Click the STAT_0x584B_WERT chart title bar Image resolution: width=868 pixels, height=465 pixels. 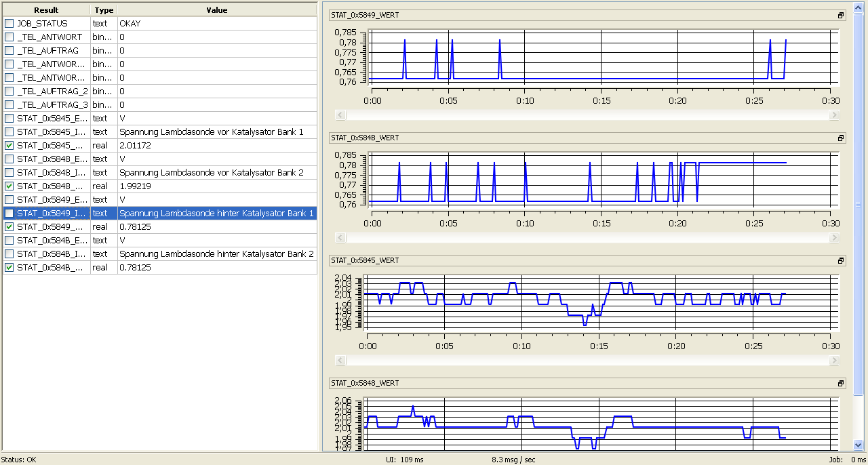point(587,138)
